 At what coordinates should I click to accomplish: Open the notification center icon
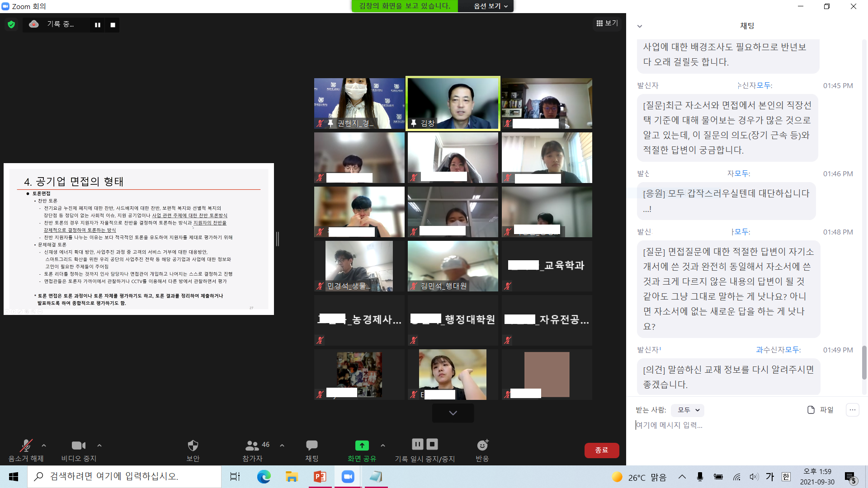pos(850,477)
